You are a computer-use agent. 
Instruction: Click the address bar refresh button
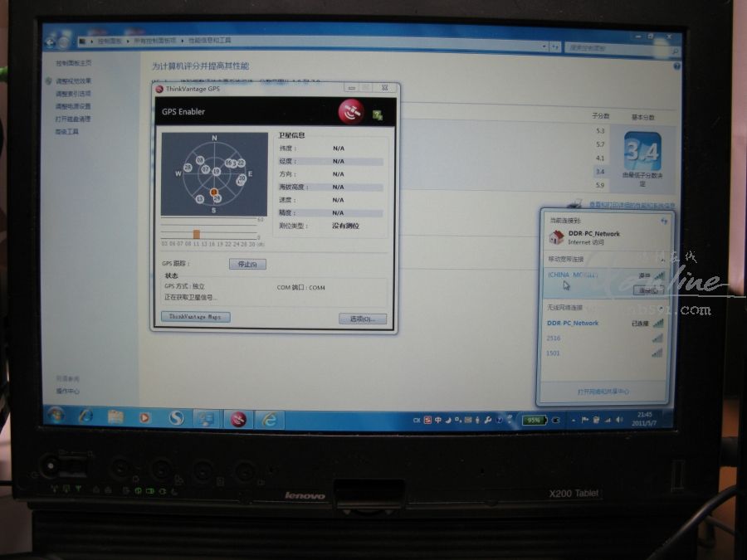click(x=555, y=47)
